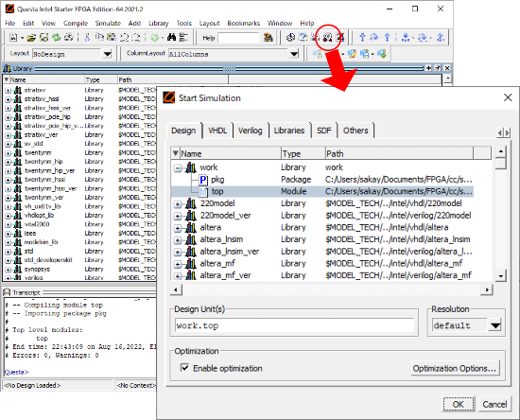Expand the altera_mf library node
Viewport: 520px width, 420px height.
[x=178, y=265]
